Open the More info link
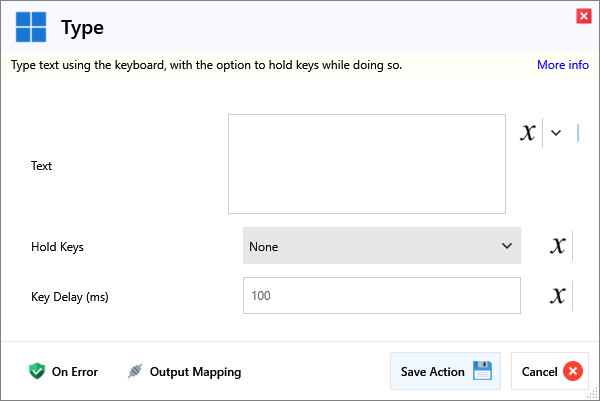600x401 pixels. point(562,65)
